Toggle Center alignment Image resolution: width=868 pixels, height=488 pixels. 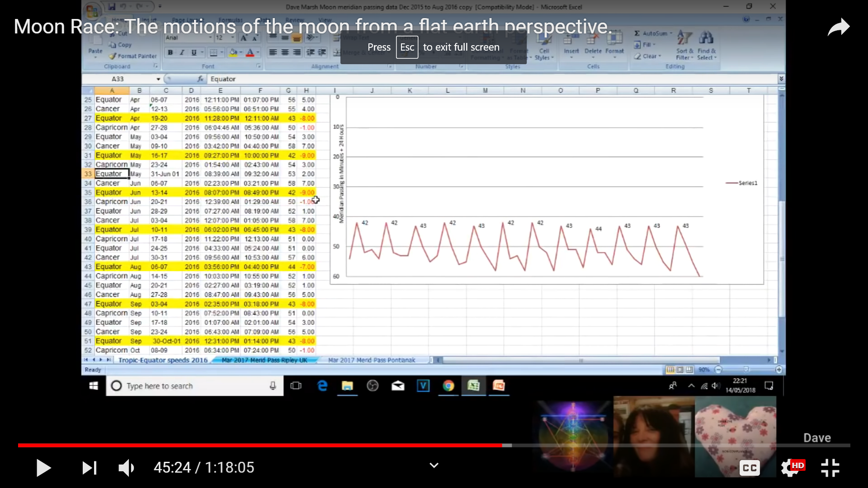pyautogui.click(x=285, y=52)
